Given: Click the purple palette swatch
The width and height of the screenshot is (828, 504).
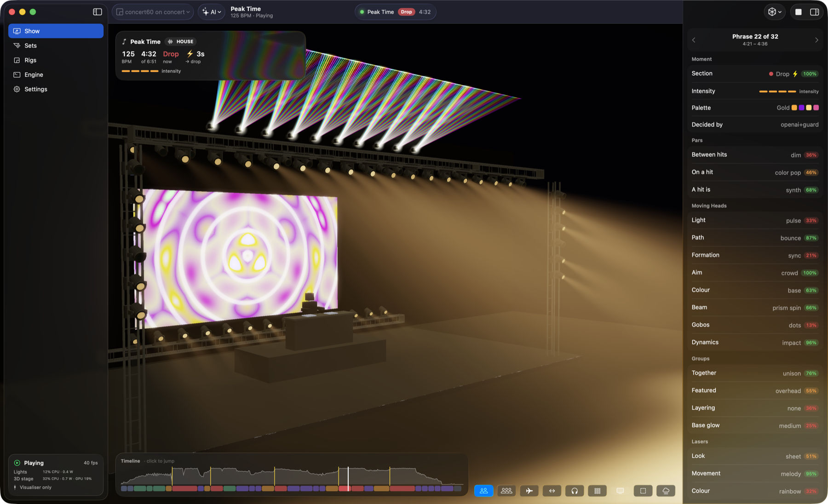Looking at the screenshot, I should pyautogui.click(x=801, y=108).
